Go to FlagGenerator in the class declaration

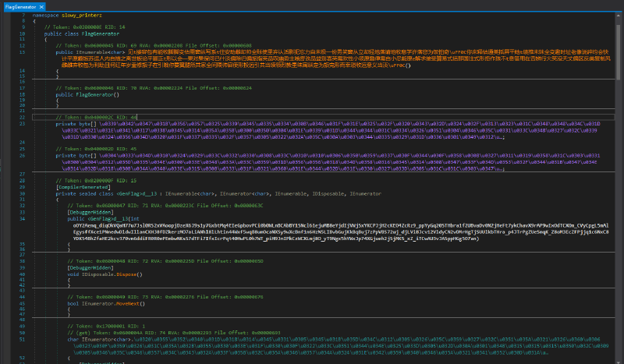pos(101,34)
